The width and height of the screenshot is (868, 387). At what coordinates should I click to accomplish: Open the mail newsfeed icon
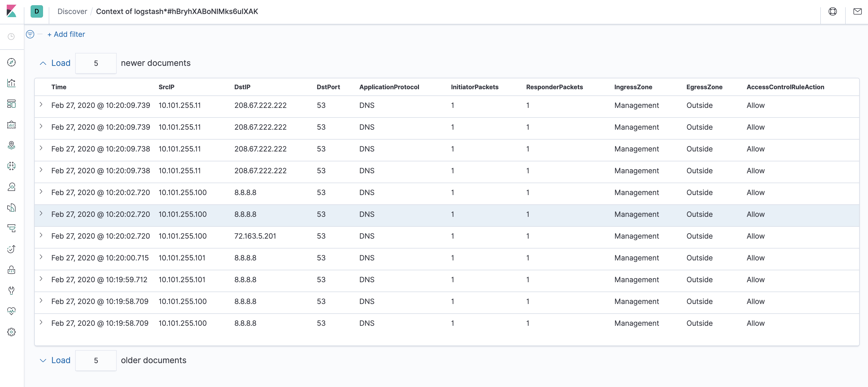pos(857,11)
